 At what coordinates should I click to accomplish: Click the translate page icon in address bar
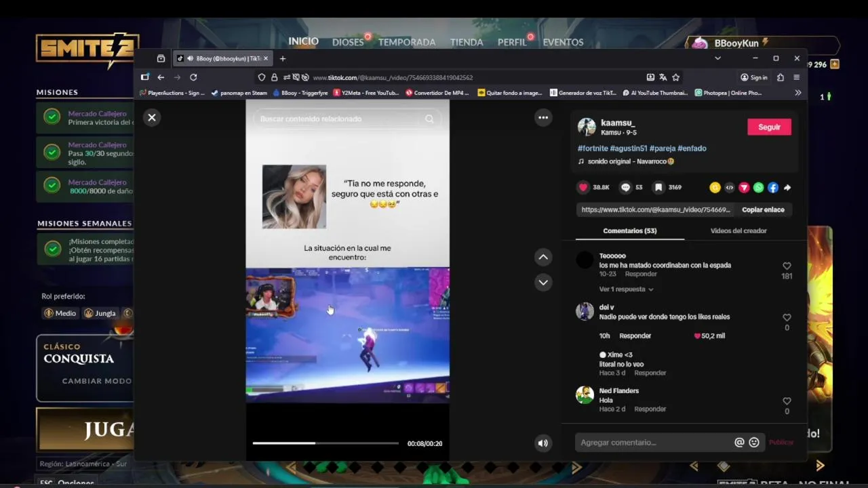tap(663, 77)
